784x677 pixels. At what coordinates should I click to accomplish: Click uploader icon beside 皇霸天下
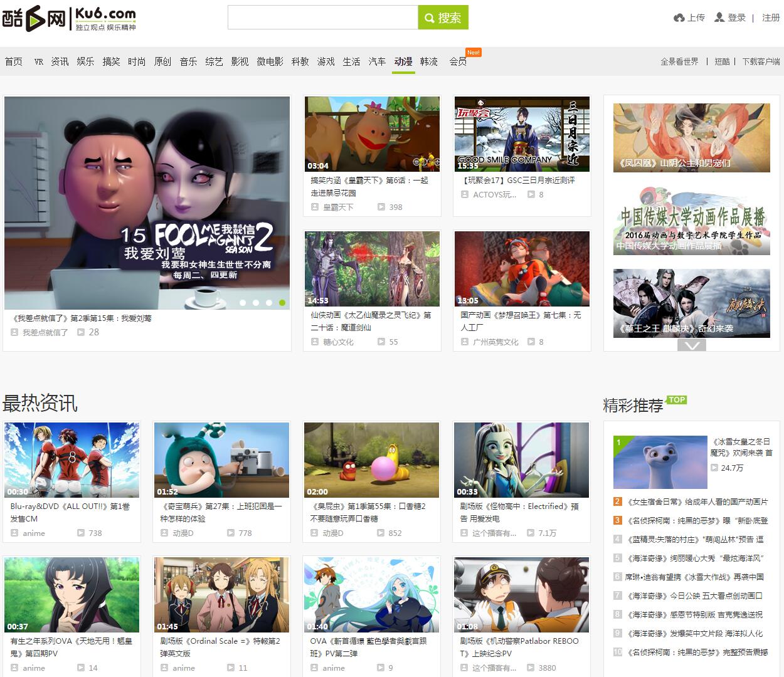(x=315, y=207)
